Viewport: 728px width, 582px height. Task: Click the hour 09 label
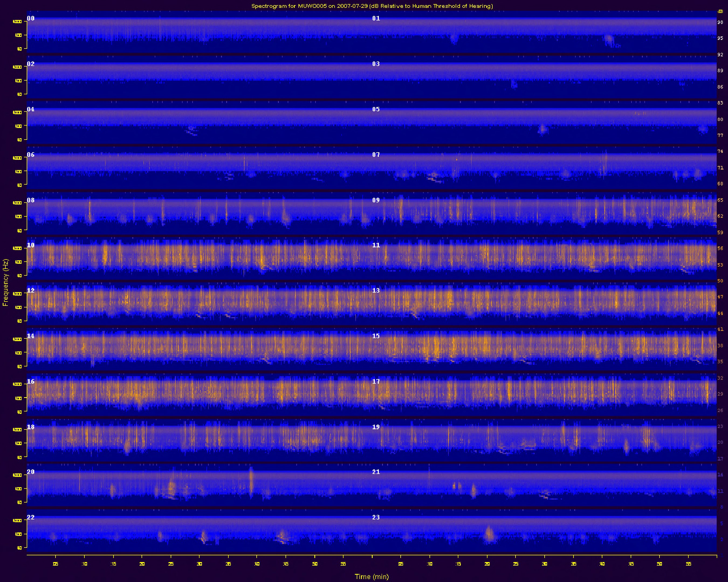click(x=376, y=200)
